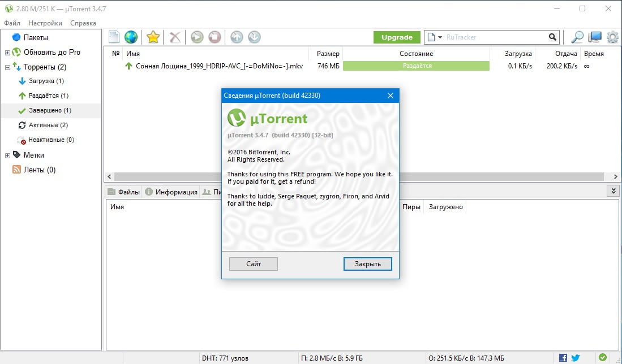Expand the Обновить до Pro tree node

point(7,53)
